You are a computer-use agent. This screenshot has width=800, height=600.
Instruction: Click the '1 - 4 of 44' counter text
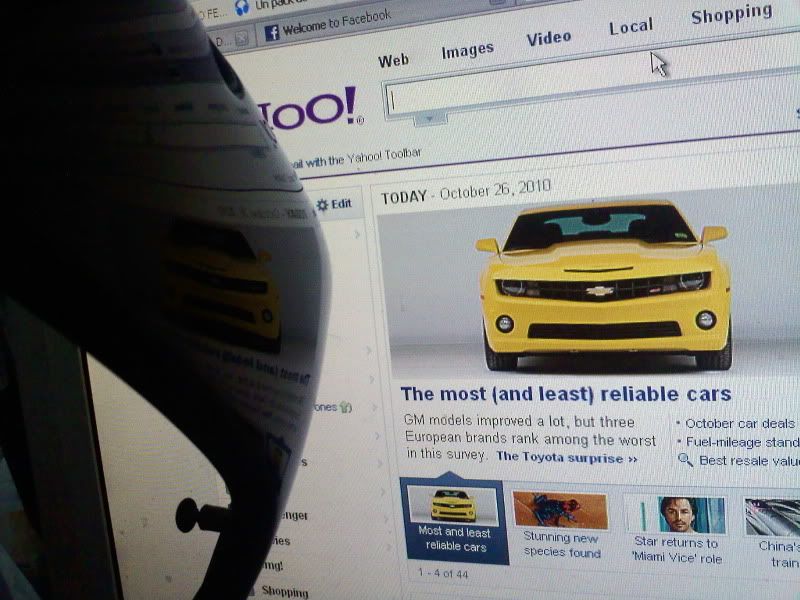pyautogui.click(x=442, y=573)
